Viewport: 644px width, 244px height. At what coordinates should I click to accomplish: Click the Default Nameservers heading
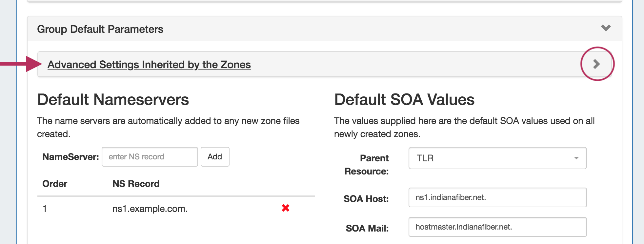coord(113,100)
